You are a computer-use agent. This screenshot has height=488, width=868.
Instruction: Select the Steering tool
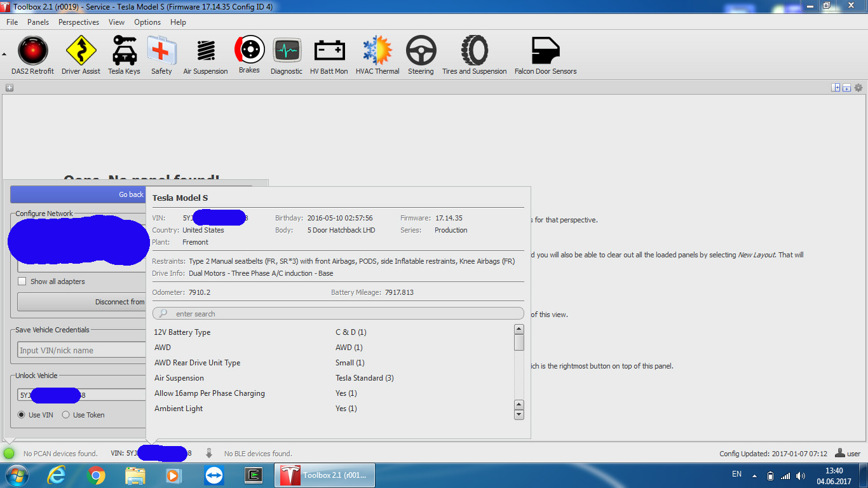421,56
